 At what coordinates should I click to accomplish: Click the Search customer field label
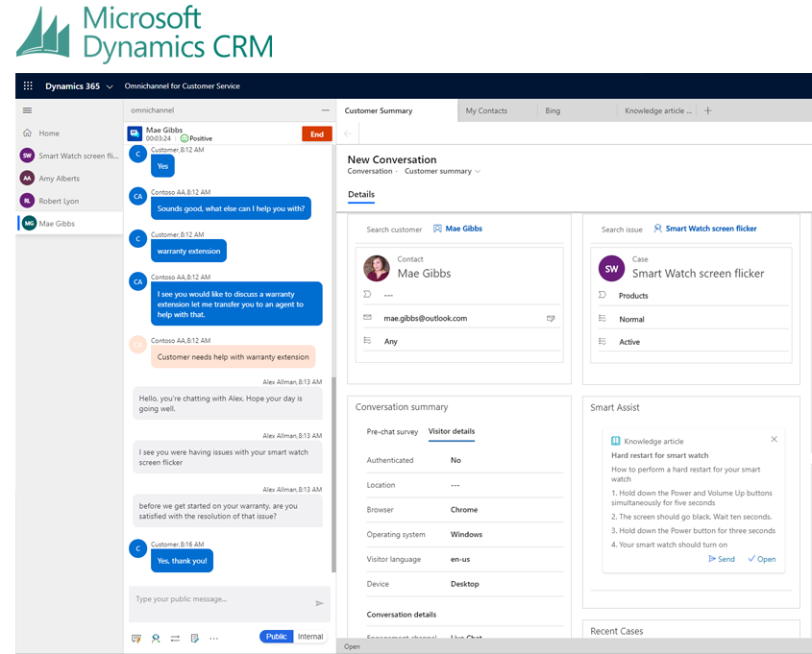(394, 230)
